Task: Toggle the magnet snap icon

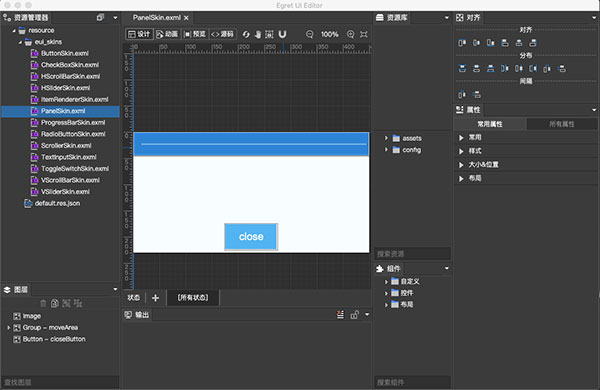Action: tap(282, 34)
